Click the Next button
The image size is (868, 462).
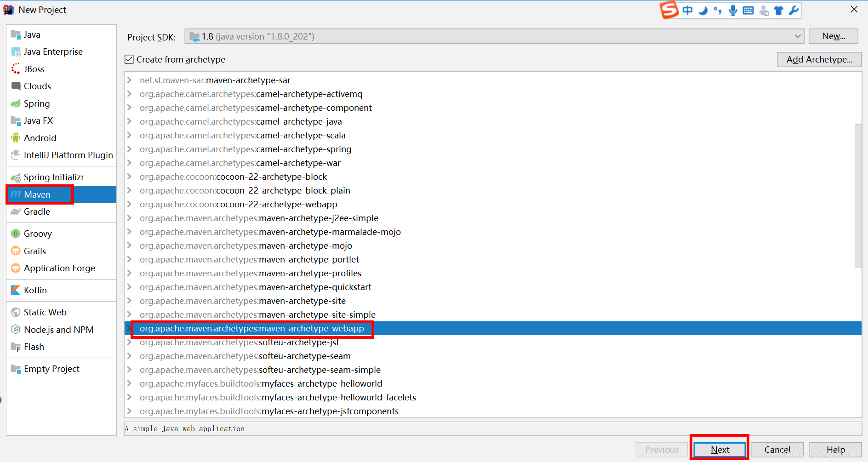pyautogui.click(x=720, y=450)
